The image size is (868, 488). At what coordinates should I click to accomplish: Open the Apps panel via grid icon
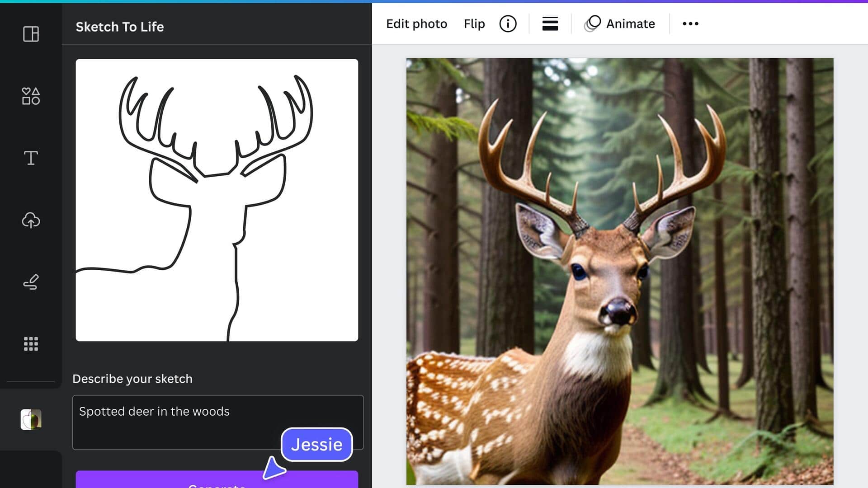point(30,344)
